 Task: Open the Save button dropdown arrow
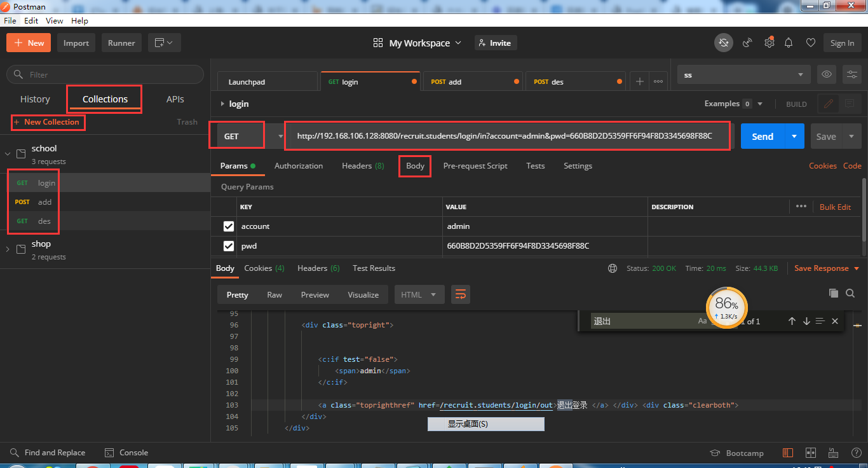click(851, 136)
